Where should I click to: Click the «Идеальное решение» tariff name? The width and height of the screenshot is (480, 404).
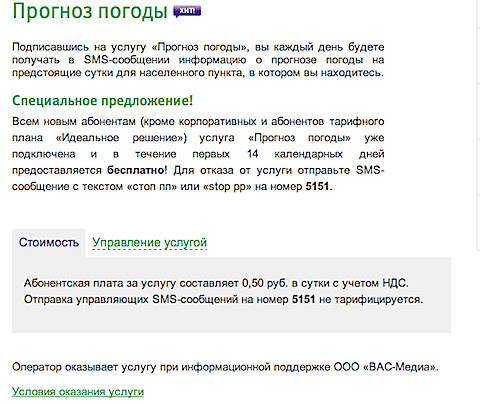pyautogui.click(x=121, y=138)
